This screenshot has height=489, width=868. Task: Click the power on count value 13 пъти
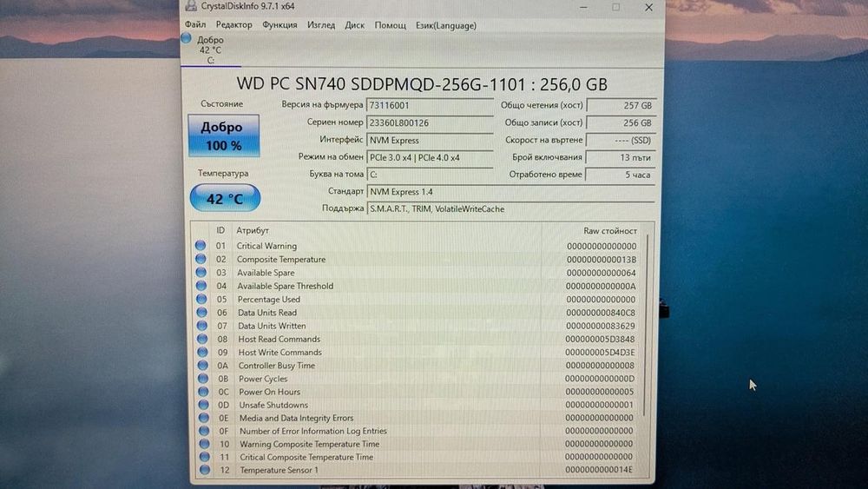pyautogui.click(x=621, y=157)
